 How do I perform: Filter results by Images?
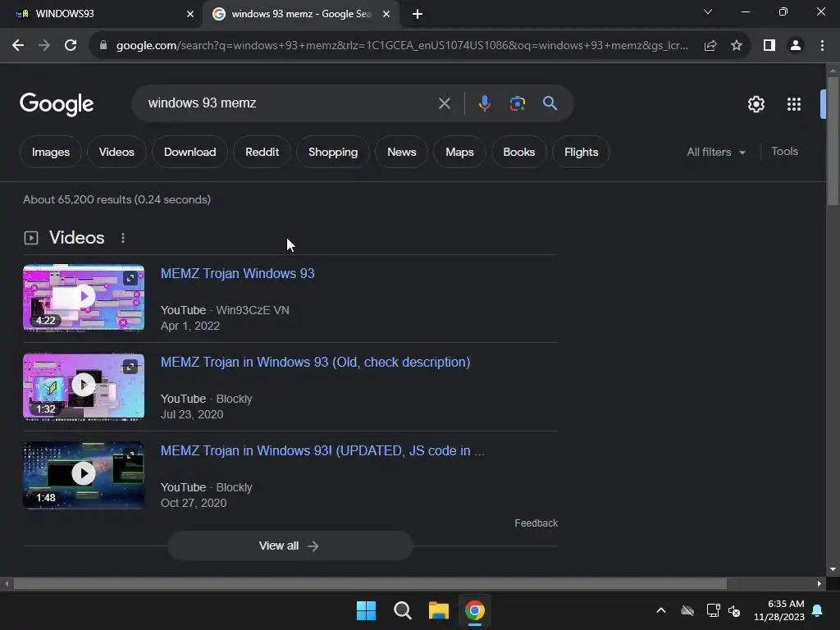coord(50,152)
